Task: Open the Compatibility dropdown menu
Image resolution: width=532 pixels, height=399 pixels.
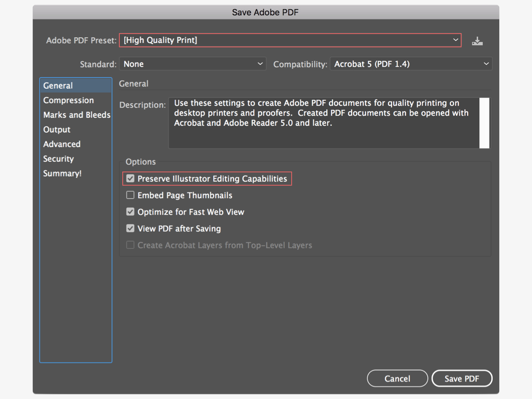Action: [411, 63]
